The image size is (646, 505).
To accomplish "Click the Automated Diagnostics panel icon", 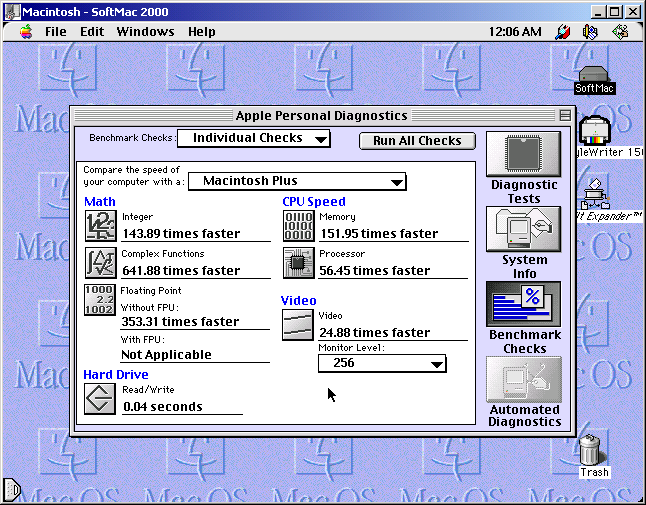I will tap(523, 379).
